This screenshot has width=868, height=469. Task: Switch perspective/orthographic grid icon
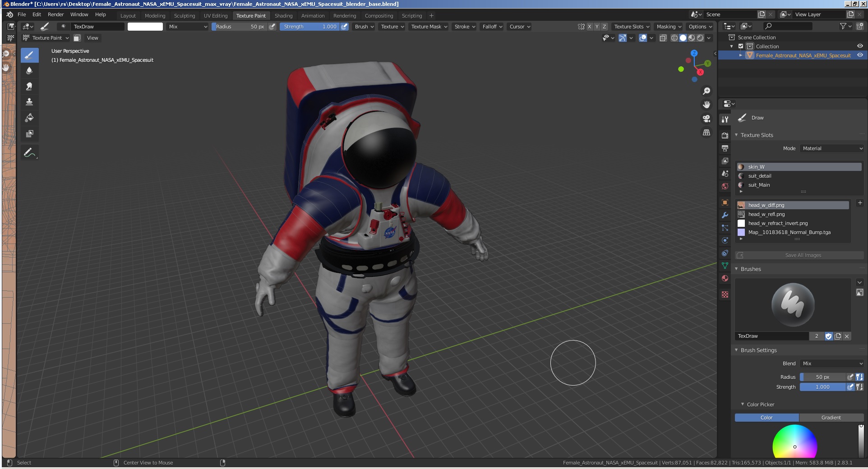click(x=706, y=133)
